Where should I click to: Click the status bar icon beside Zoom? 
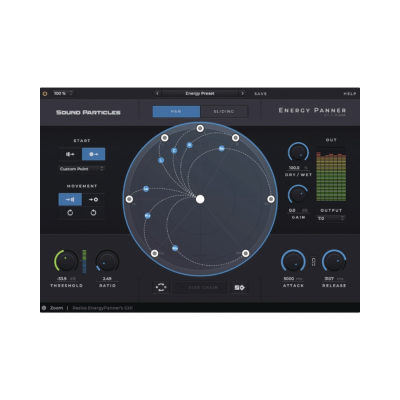[44, 308]
